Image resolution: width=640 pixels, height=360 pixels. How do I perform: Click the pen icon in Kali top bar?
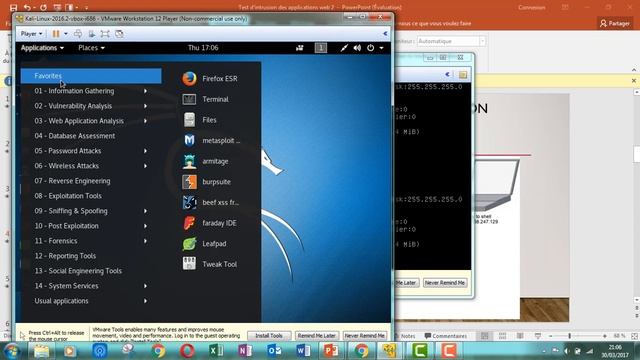point(344,48)
